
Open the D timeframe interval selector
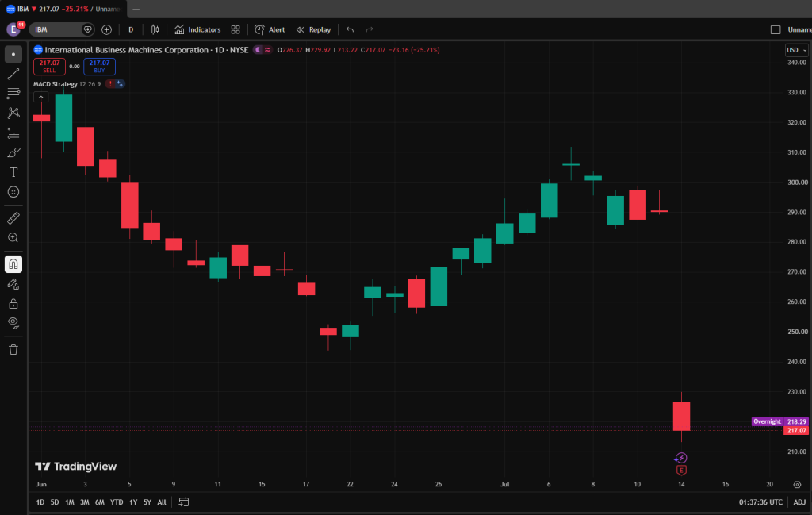click(131, 29)
